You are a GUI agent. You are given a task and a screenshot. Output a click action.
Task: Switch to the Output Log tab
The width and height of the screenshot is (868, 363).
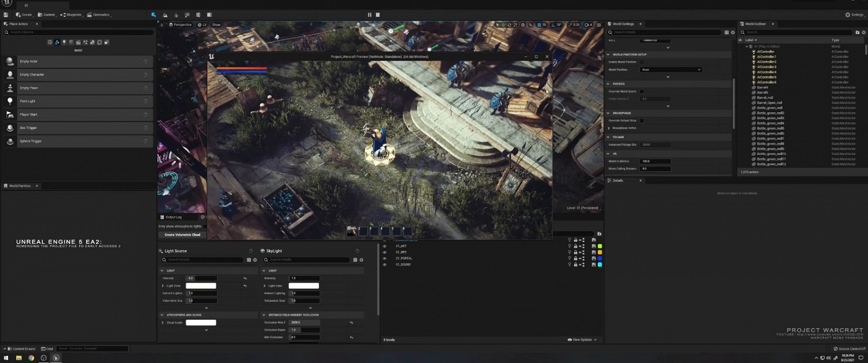tap(172, 217)
